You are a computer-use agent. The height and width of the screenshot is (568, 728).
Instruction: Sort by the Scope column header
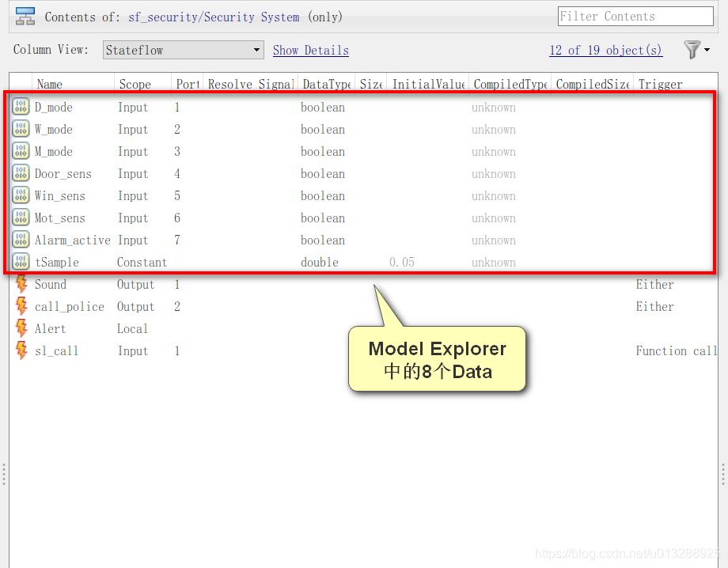tap(143, 84)
